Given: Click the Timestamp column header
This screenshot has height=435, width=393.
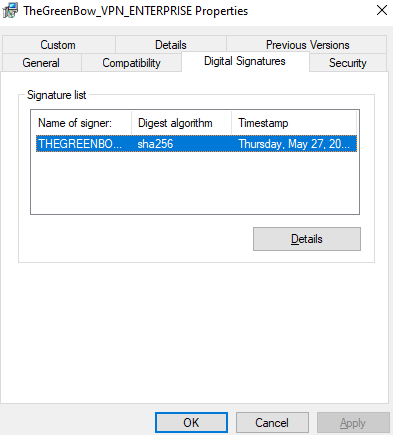Looking at the screenshot, I should pos(294,123).
